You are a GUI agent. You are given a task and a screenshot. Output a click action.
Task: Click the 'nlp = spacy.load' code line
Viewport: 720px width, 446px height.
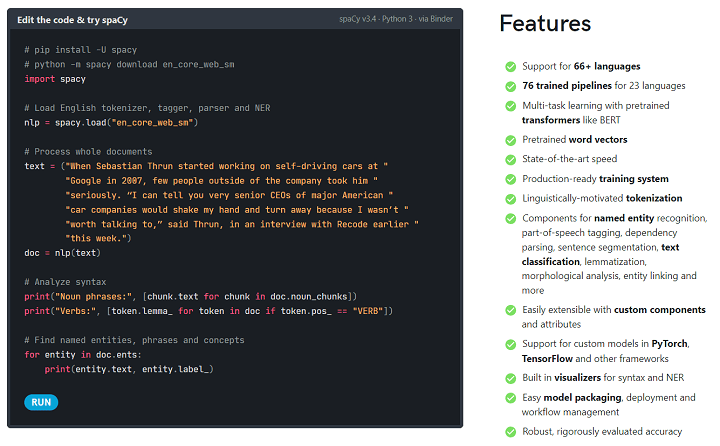point(111,123)
